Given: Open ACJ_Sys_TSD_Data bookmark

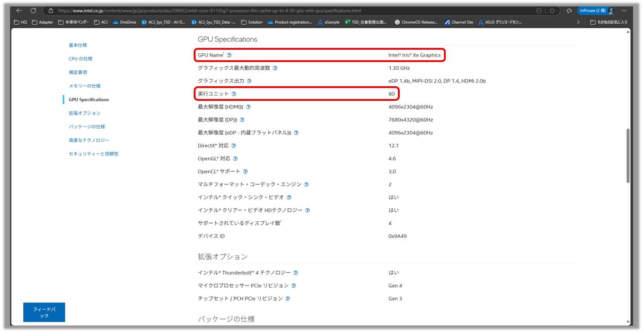Looking at the screenshot, I should pos(213,22).
